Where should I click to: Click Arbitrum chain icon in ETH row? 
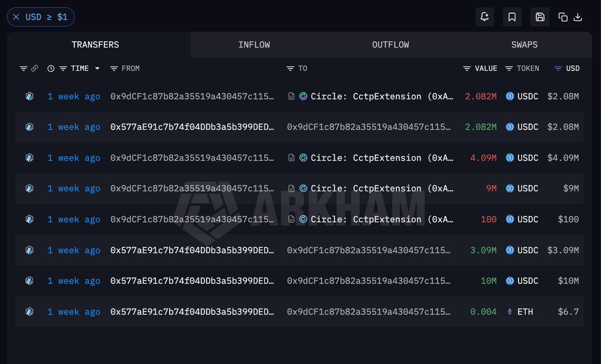(30, 311)
